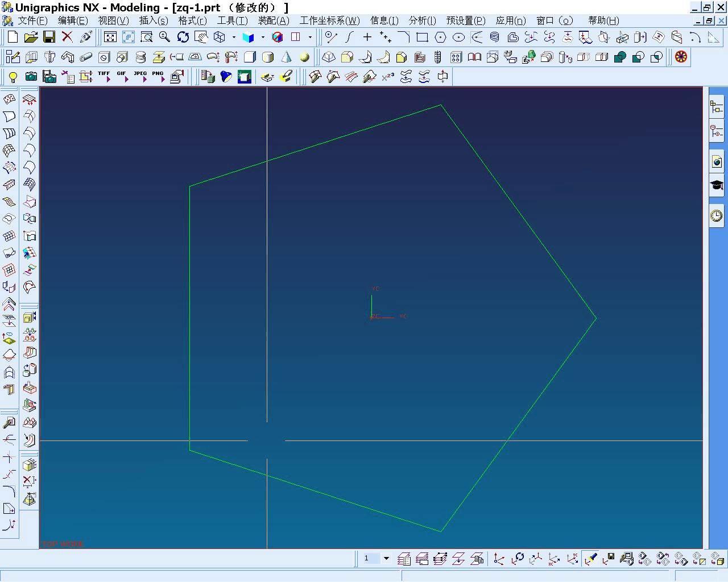
Task: Expand the shaded cube display dropdown arrow
Action: pos(263,37)
